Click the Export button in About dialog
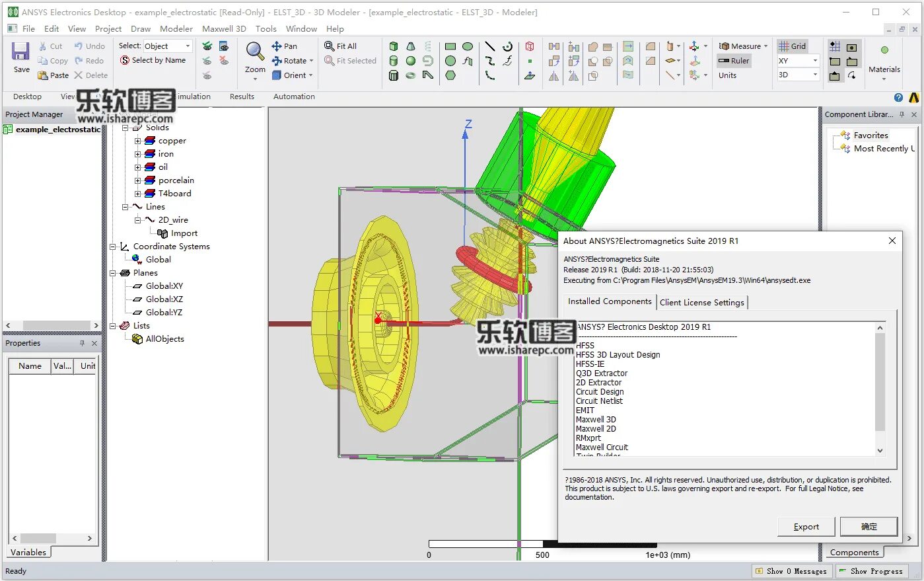This screenshot has width=924, height=581. (806, 527)
